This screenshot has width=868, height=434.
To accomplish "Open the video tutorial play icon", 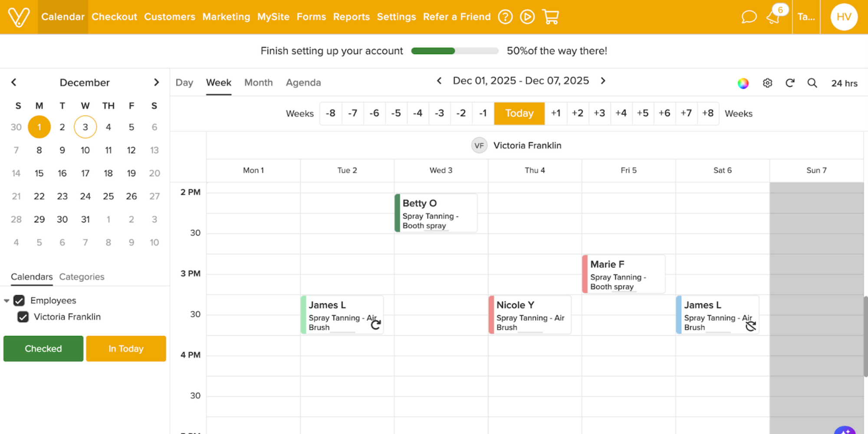I will [x=527, y=17].
